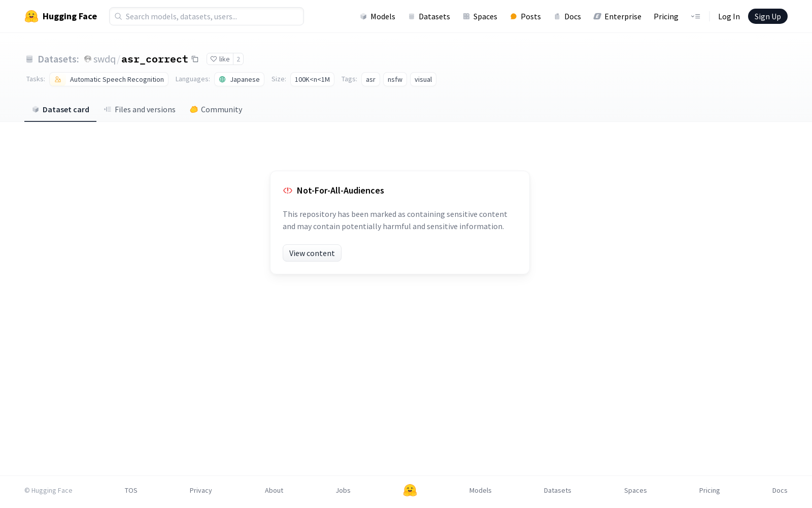Open Datasets in the top navigation bar

(429, 16)
